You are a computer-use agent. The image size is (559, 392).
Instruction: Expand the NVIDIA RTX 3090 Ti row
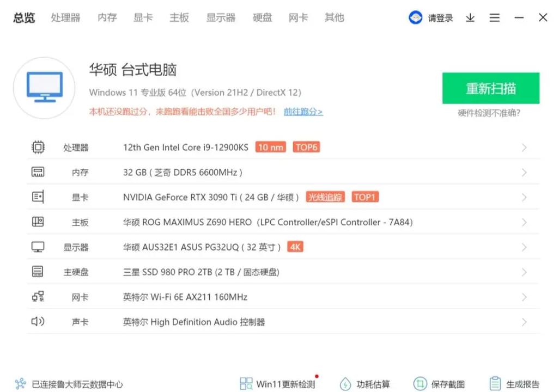[x=524, y=197]
